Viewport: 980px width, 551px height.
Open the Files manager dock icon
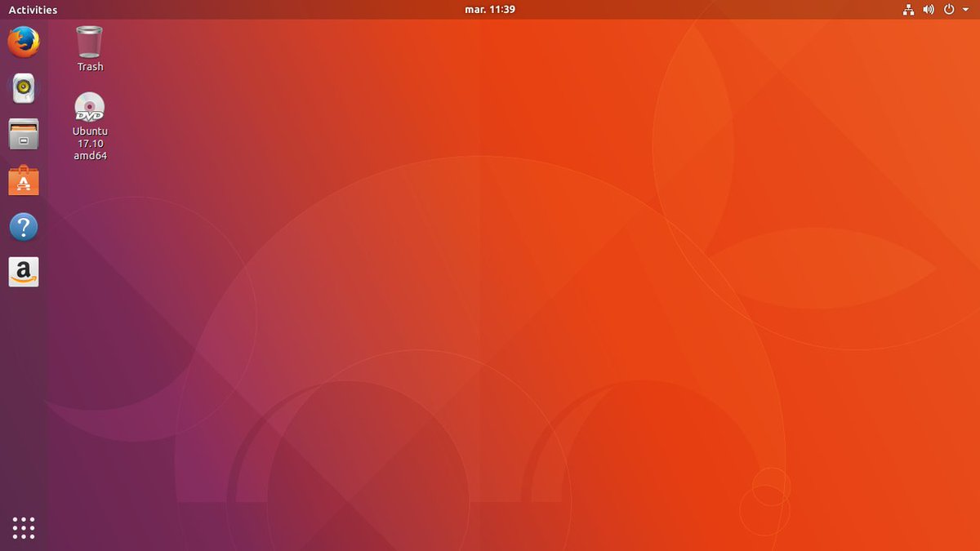click(24, 134)
